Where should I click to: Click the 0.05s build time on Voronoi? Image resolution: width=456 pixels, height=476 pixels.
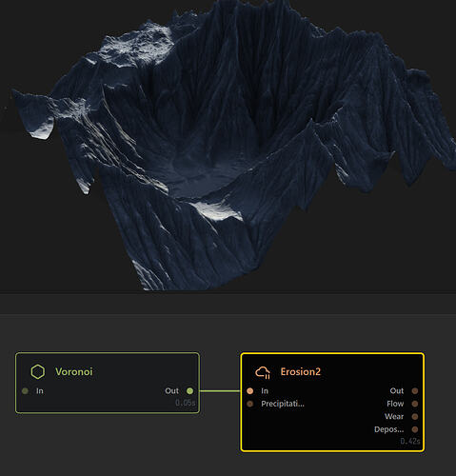(186, 403)
